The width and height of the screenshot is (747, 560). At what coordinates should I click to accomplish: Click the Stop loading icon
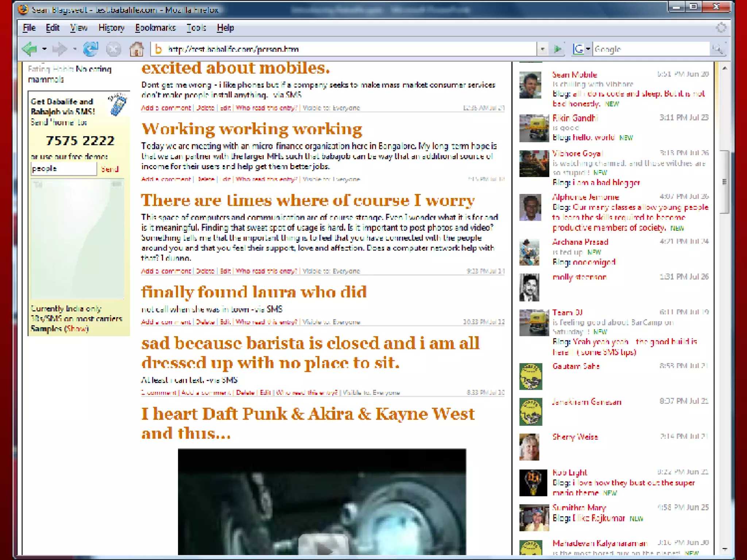click(x=113, y=49)
